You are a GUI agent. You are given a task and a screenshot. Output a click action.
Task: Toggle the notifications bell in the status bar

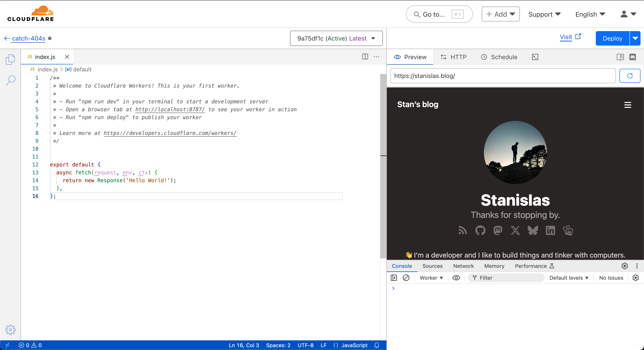[377, 345]
